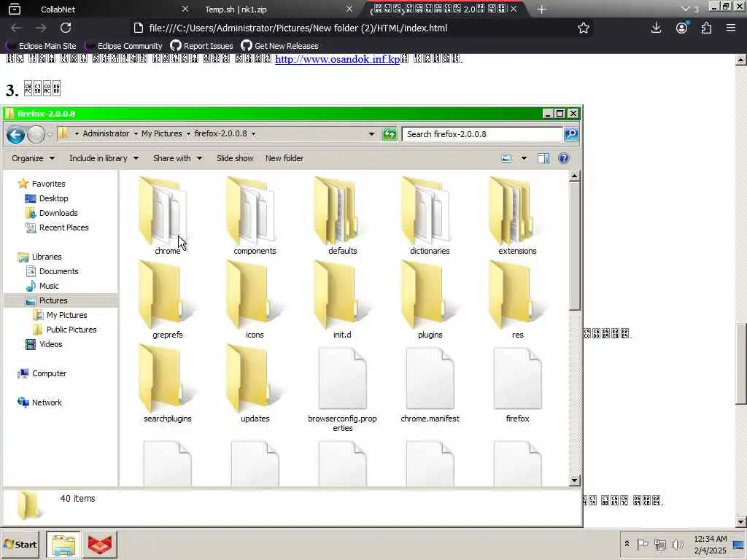747x560 pixels.
Task: Select the updates folder
Action: pos(255,384)
